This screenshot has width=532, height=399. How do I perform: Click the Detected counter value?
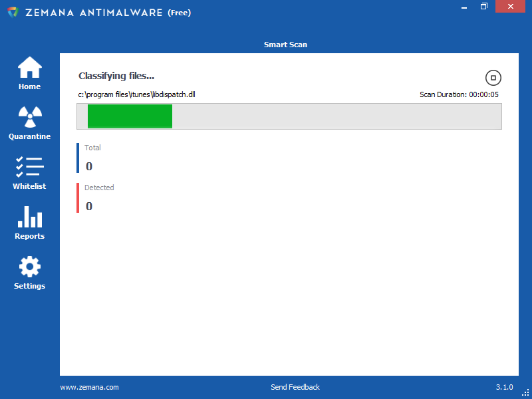pos(88,206)
